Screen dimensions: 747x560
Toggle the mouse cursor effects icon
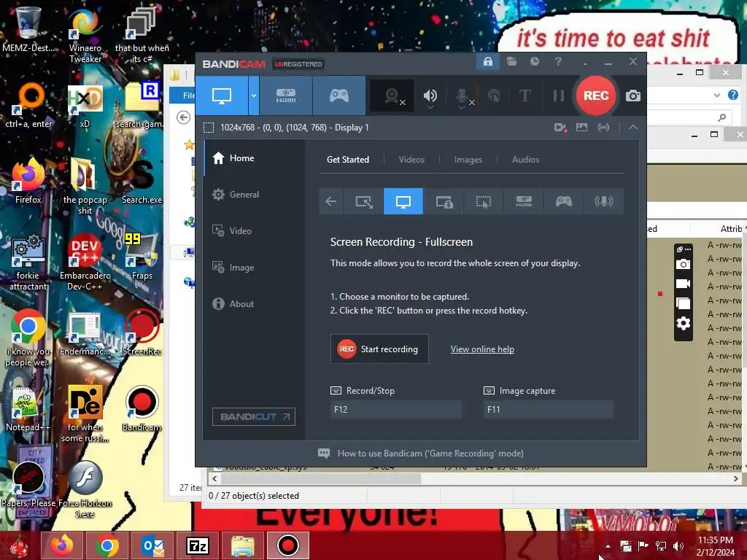tap(494, 97)
